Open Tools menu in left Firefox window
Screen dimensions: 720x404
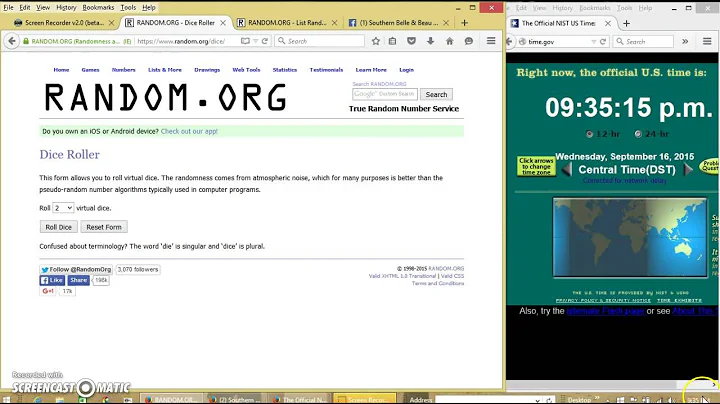128,7
